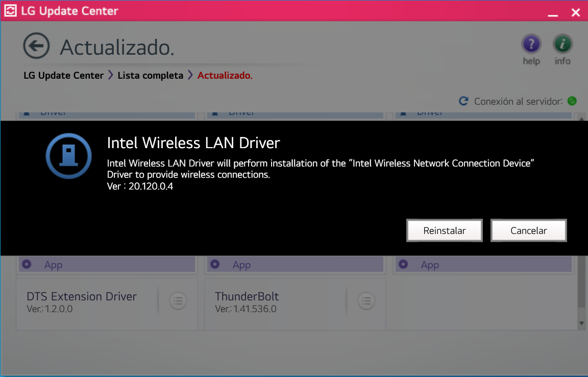The height and width of the screenshot is (377, 588).
Task: Click the Intel Wireless LAN Driver title
Action: pyautogui.click(x=193, y=143)
